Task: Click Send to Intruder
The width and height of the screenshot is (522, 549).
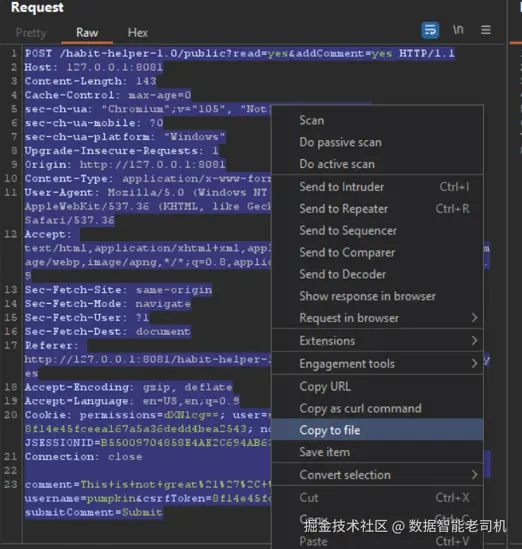Action: tap(377, 187)
